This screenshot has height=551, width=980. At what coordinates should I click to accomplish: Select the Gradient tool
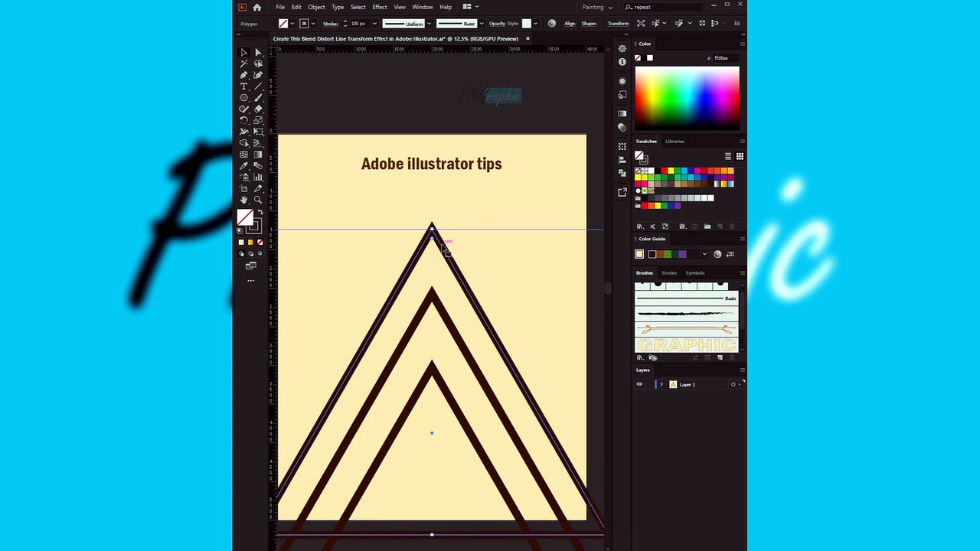pos(258,154)
